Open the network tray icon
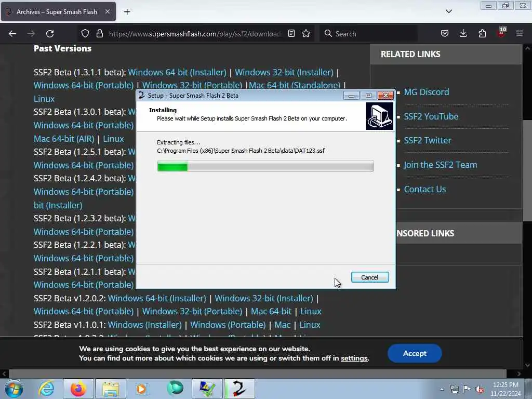The height and width of the screenshot is (399, 532). (x=454, y=390)
